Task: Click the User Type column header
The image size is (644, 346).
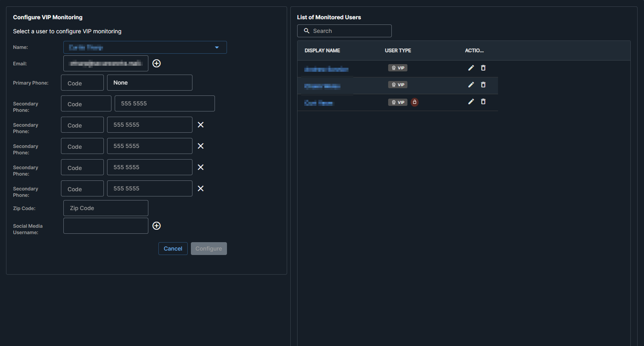Action: [x=398, y=51]
